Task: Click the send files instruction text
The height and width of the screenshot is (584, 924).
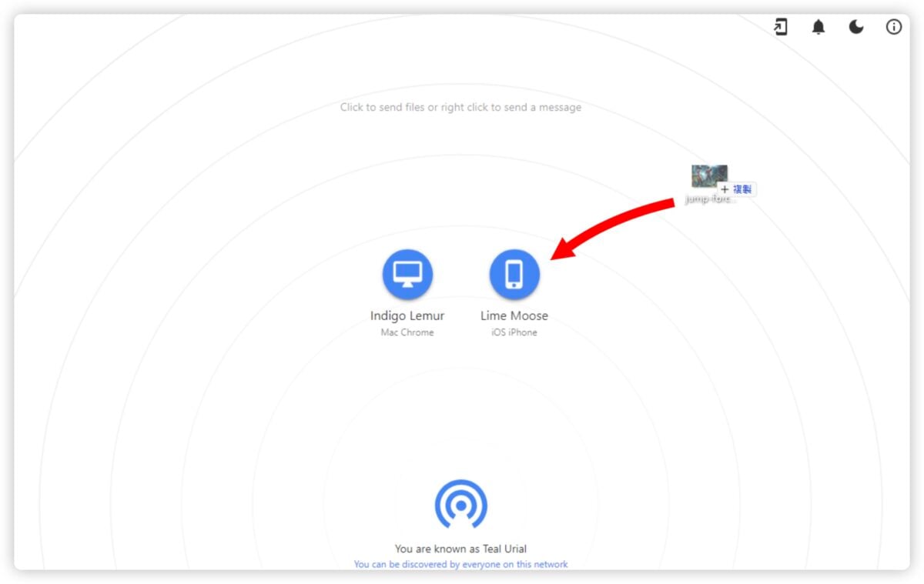Action: tap(460, 108)
